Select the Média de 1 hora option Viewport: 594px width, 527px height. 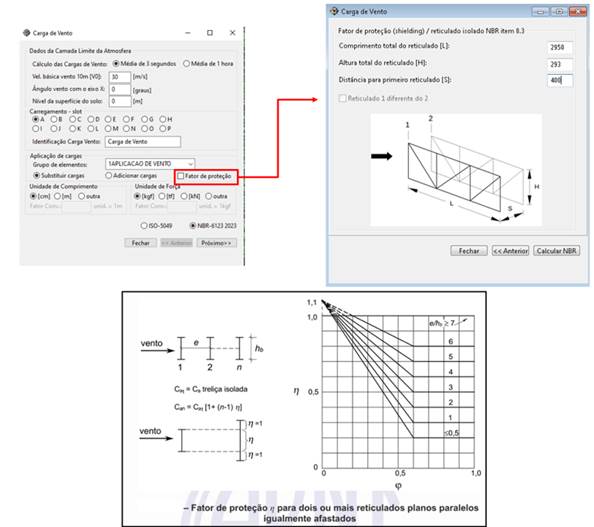(208, 64)
